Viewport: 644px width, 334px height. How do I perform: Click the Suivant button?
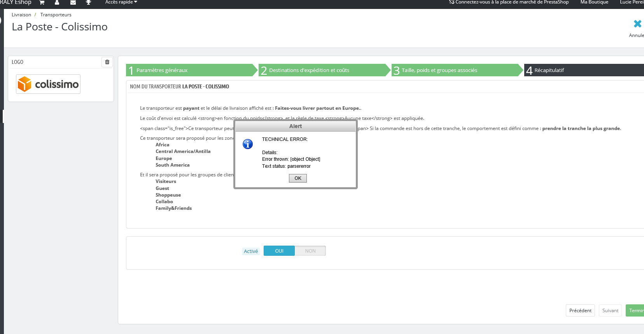click(610, 311)
